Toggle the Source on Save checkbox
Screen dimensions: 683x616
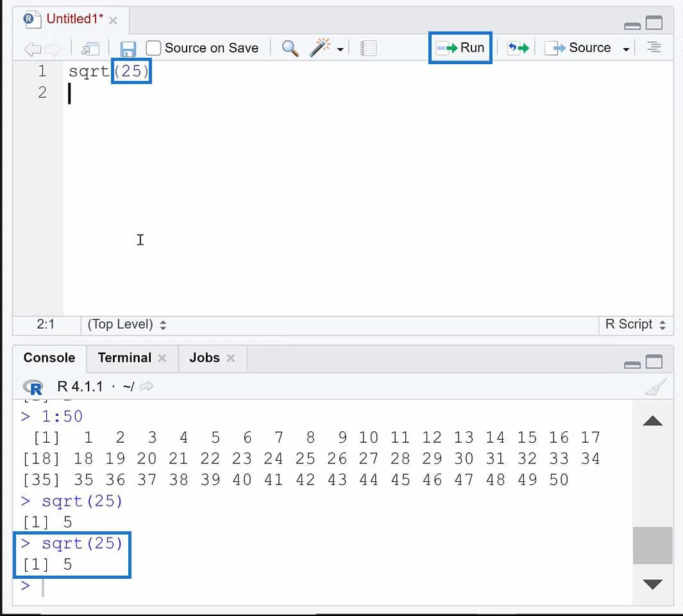pyautogui.click(x=153, y=48)
